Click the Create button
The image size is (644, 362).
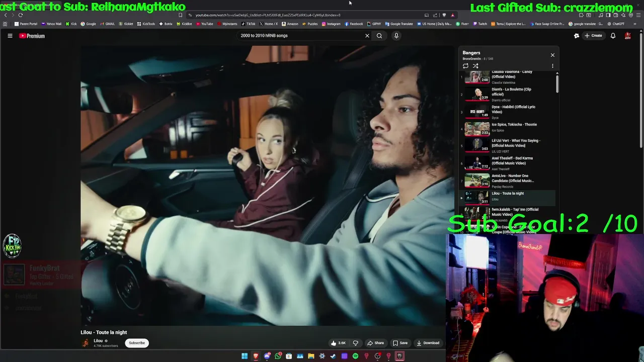pyautogui.click(x=593, y=36)
